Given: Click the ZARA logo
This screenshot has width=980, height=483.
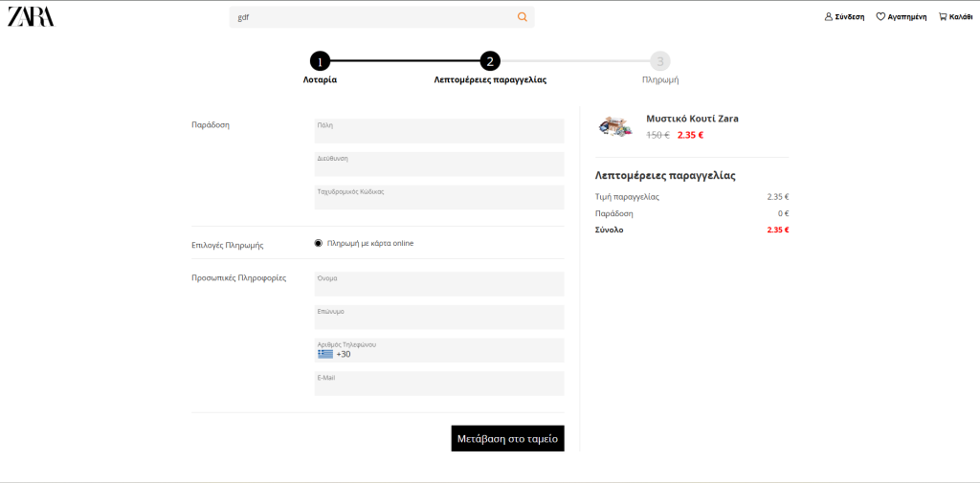Looking at the screenshot, I should pos(32,17).
